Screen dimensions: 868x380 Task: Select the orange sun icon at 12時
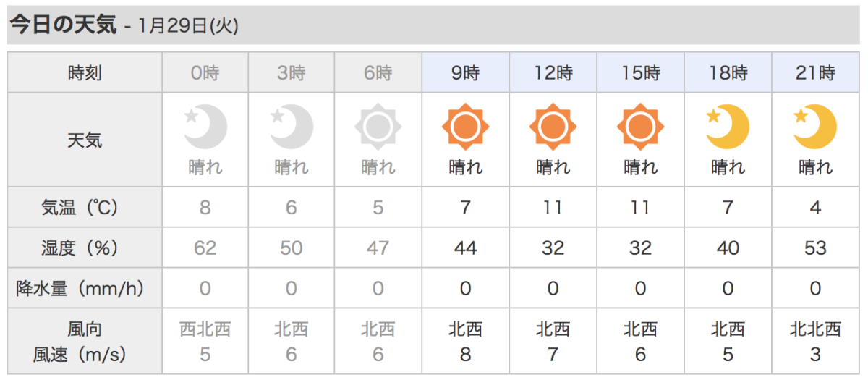point(553,127)
